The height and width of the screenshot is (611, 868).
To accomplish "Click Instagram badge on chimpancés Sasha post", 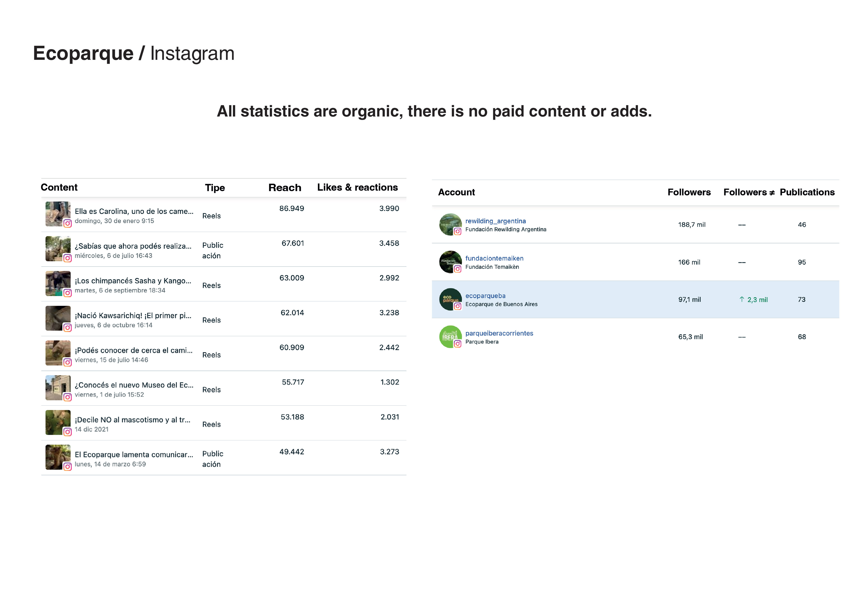I will pos(67,293).
